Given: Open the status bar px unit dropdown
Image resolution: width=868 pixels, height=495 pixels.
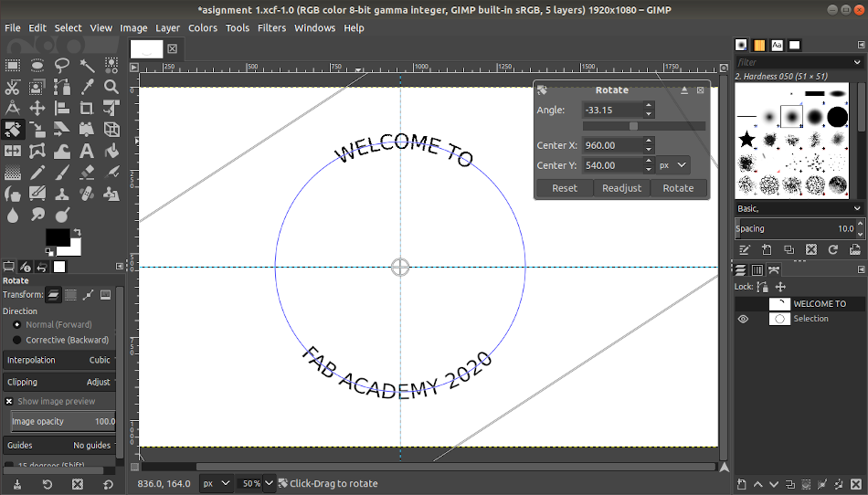Looking at the screenshot, I should (216, 483).
